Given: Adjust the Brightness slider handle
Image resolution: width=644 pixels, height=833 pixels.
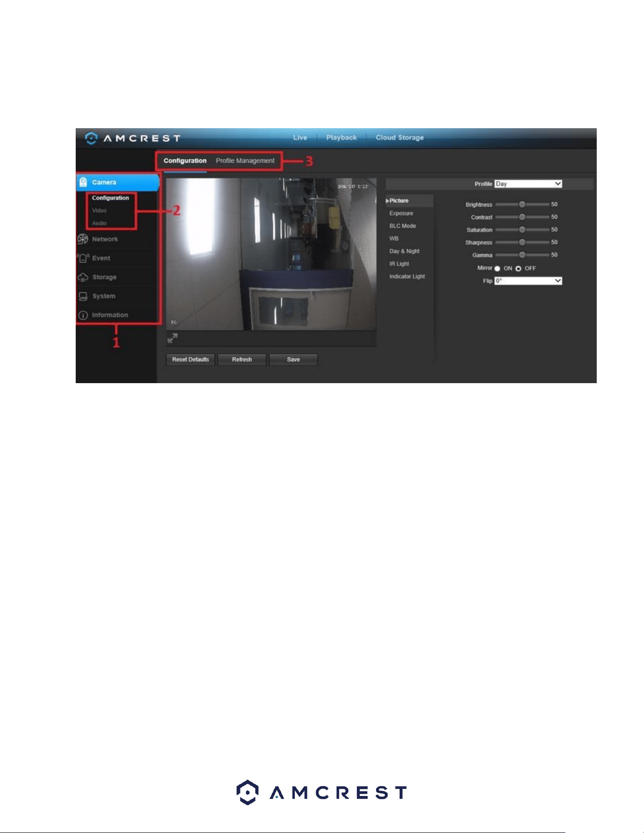Looking at the screenshot, I should click(522, 204).
